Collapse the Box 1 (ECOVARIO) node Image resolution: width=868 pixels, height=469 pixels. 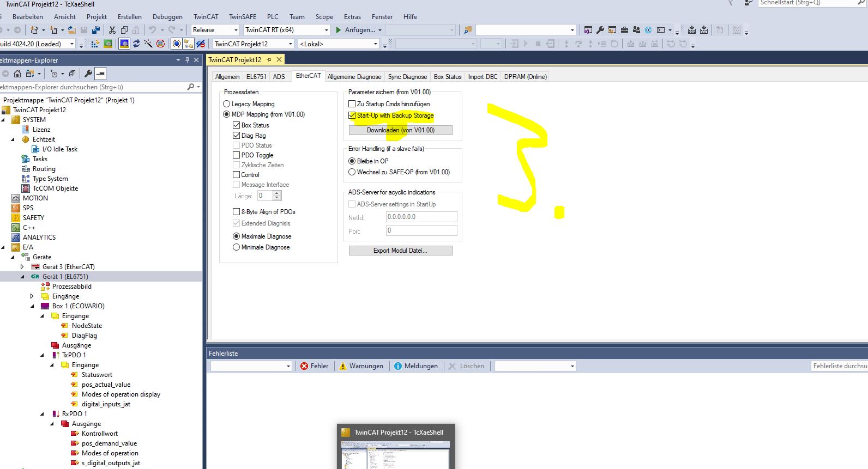(32, 306)
